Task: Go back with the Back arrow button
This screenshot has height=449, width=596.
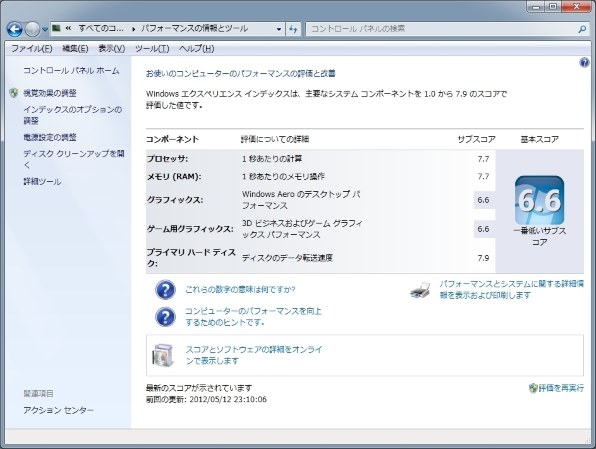Action: point(14,29)
